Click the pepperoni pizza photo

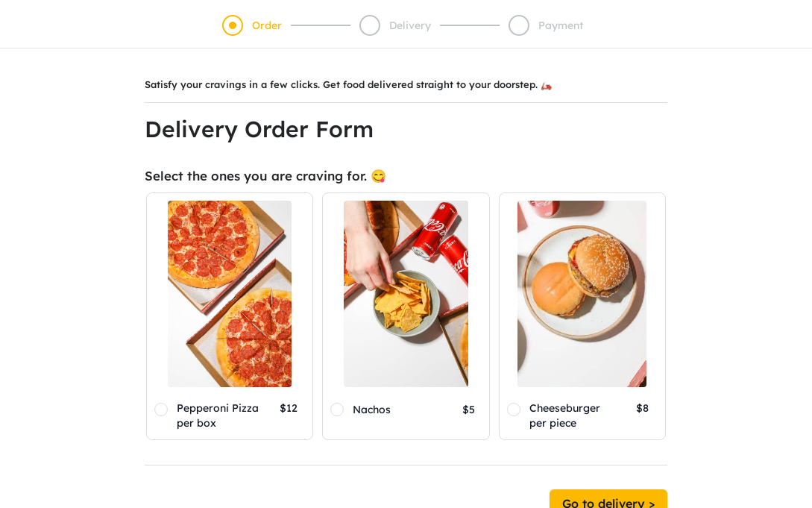(x=230, y=294)
